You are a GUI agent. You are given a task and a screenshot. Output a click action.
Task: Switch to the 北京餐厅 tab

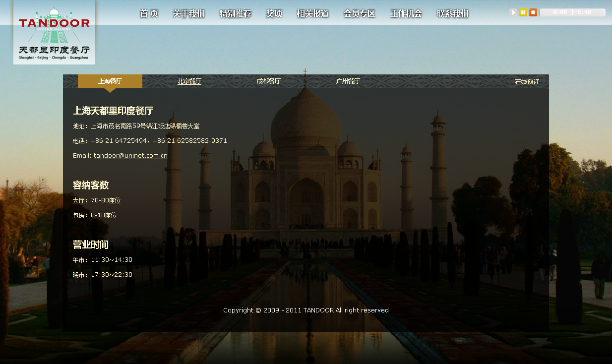pyautogui.click(x=189, y=81)
